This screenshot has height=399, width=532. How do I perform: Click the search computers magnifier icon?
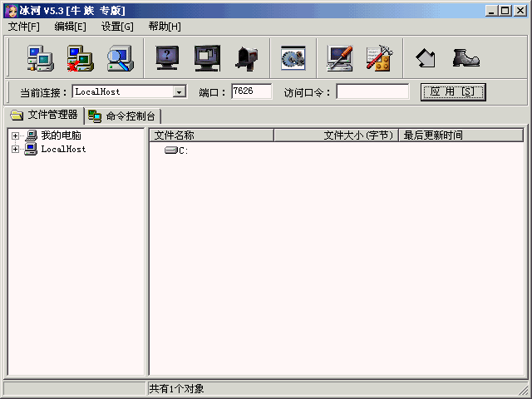click(121, 57)
